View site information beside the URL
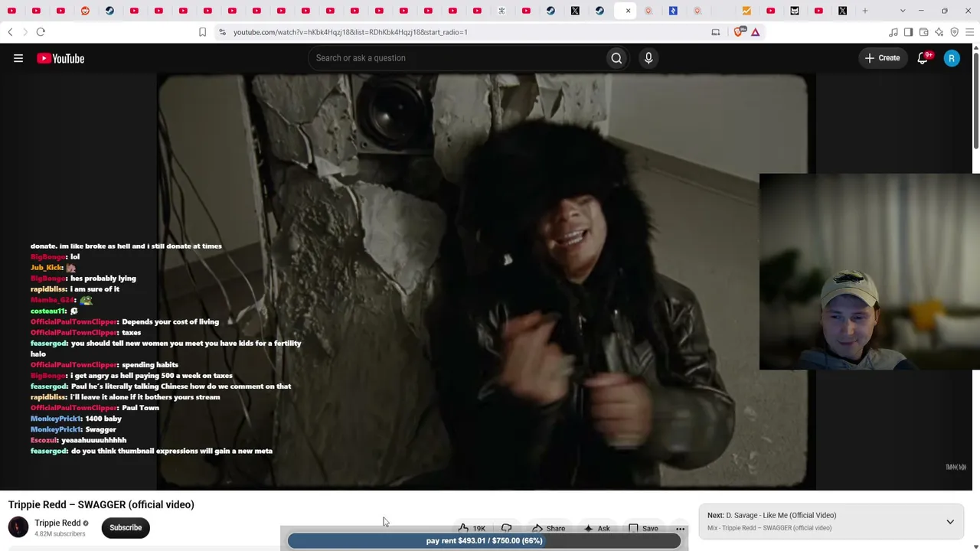This screenshot has width=980, height=551. tap(222, 32)
